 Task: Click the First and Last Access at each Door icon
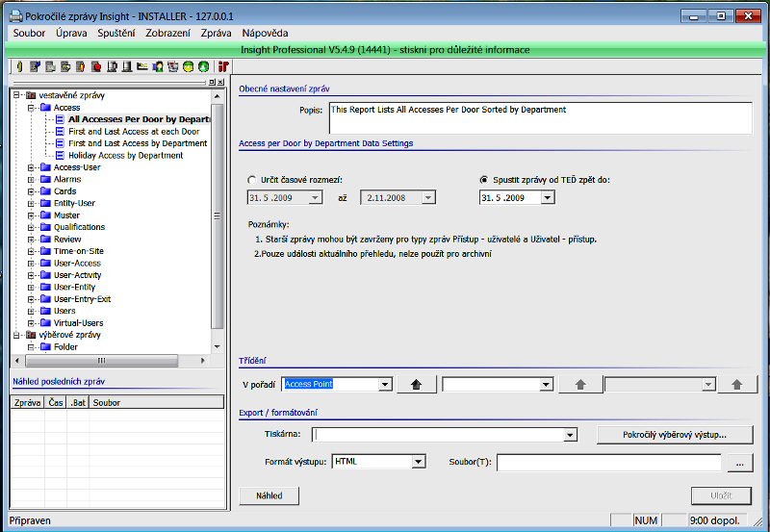pyautogui.click(x=60, y=132)
